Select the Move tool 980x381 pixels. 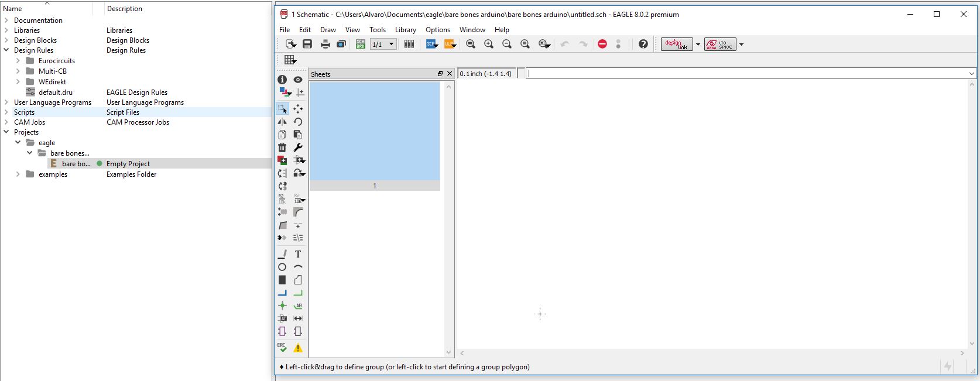pos(298,109)
